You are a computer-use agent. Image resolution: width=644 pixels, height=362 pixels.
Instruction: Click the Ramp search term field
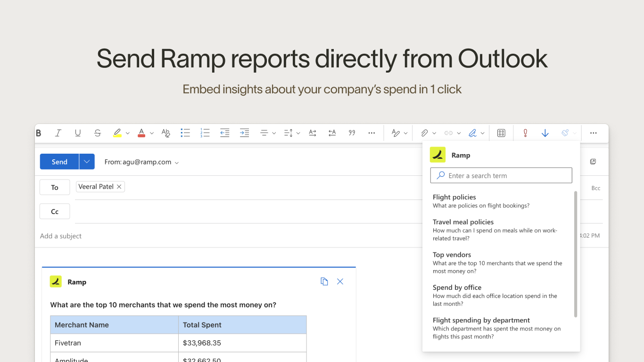(501, 175)
